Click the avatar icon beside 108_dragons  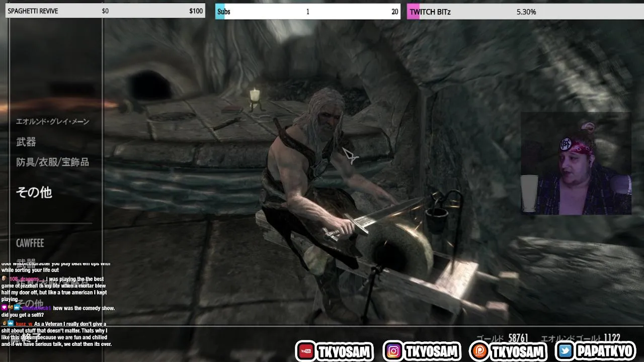[x=4, y=279]
